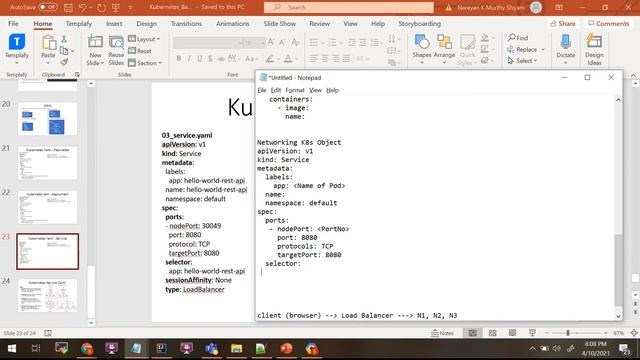Open Notepad Edit menu
640x360 pixels.
click(x=276, y=90)
